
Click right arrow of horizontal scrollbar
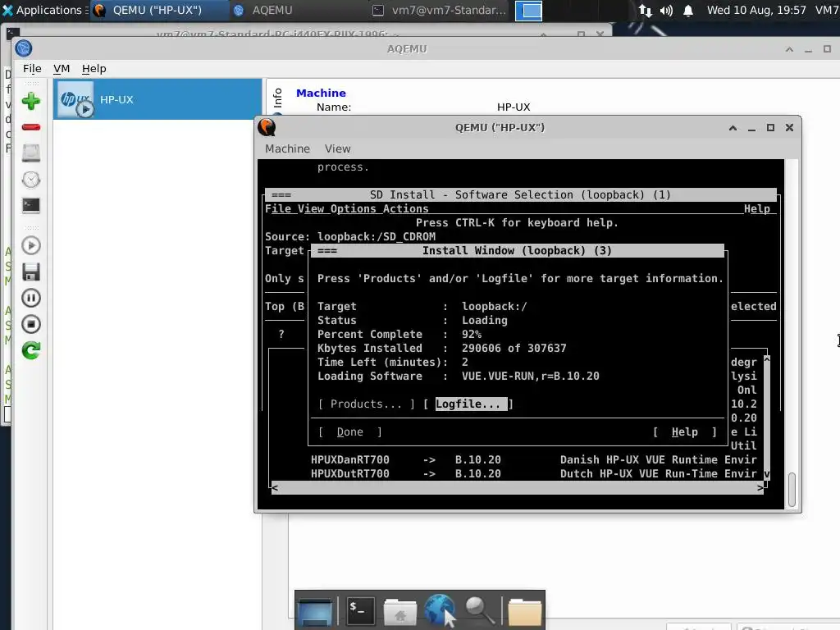pos(760,487)
